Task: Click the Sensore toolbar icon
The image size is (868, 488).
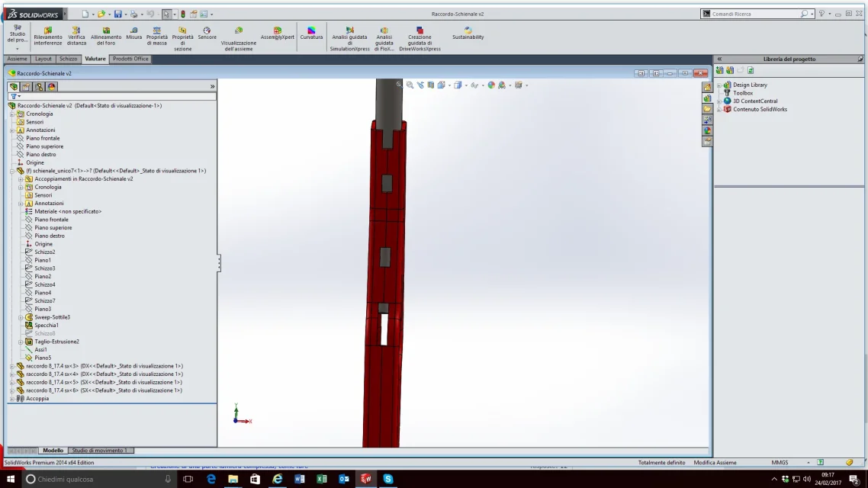Action: click(x=207, y=34)
